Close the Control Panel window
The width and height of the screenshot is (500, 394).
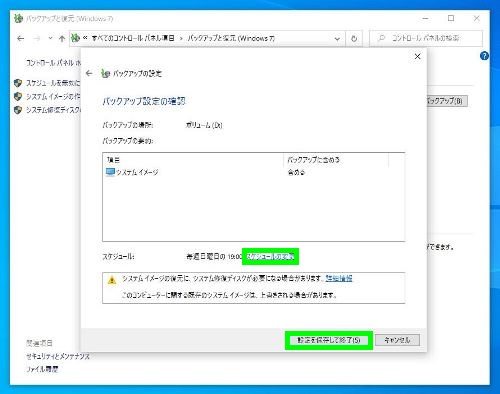click(x=477, y=18)
